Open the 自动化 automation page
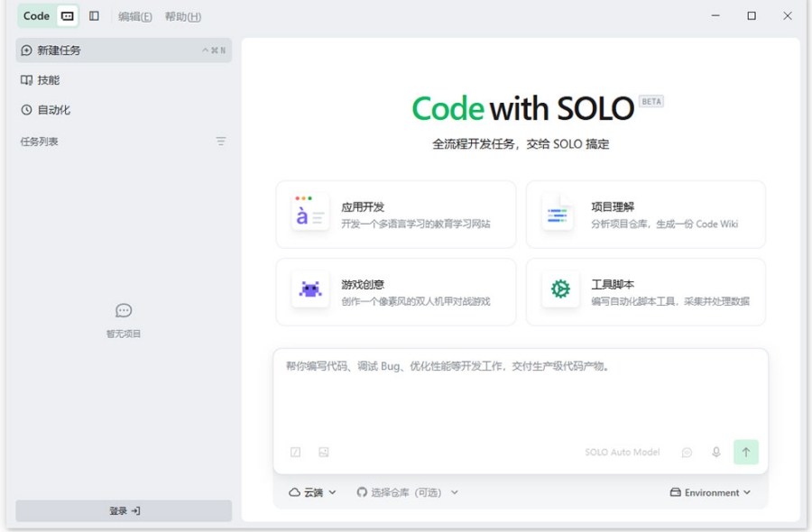The width and height of the screenshot is (812, 532). [124, 110]
